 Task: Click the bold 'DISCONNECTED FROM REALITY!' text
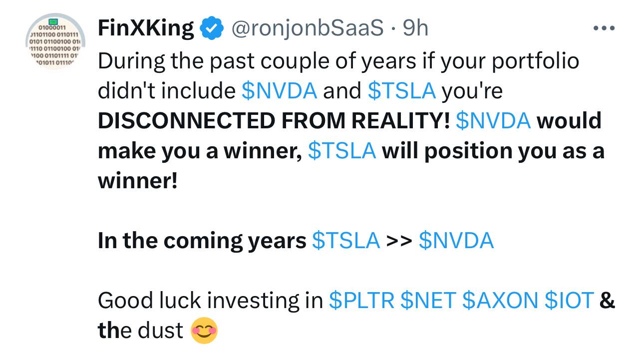coord(274,120)
